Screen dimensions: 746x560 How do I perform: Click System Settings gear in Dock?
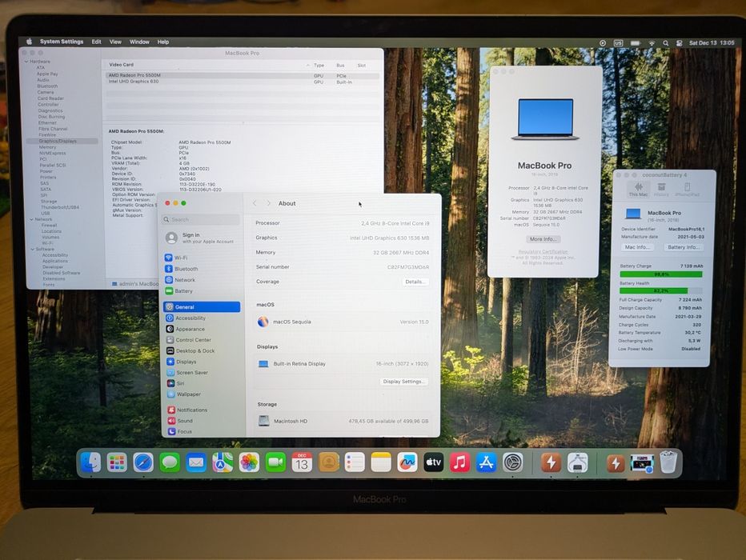pos(513,462)
